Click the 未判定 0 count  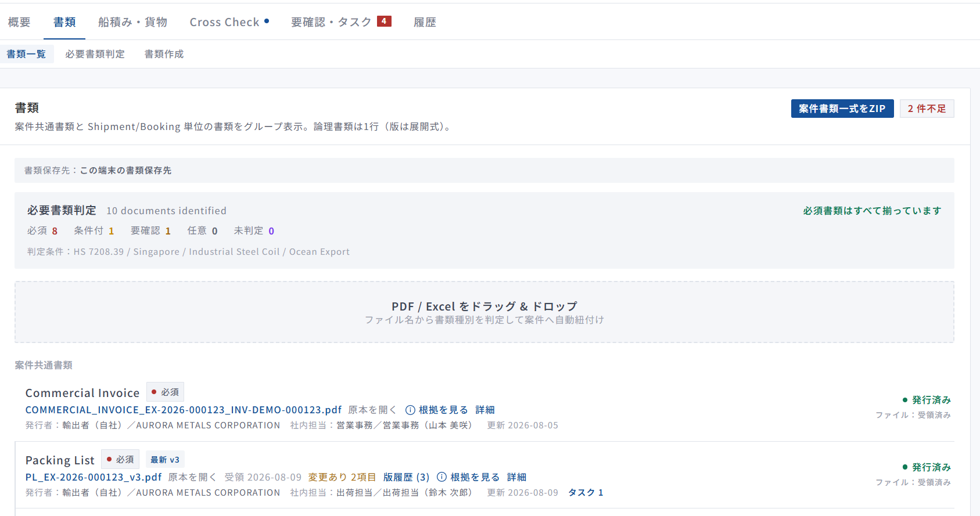[x=254, y=230]
